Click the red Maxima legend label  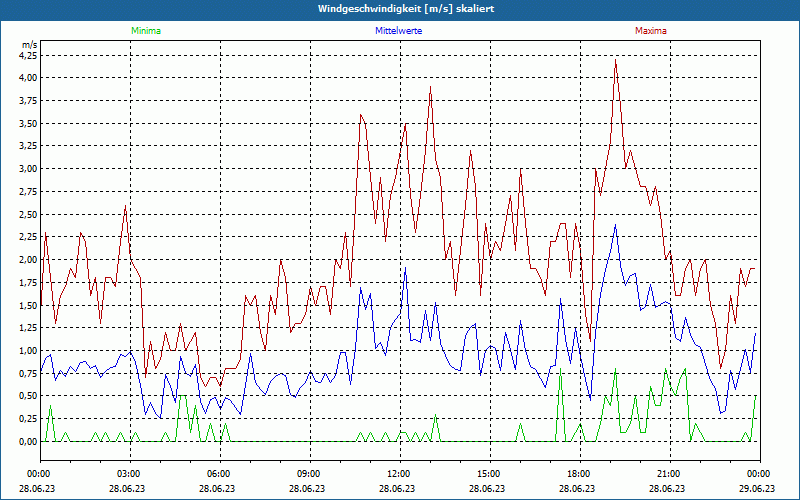click(x=651, y=31)
